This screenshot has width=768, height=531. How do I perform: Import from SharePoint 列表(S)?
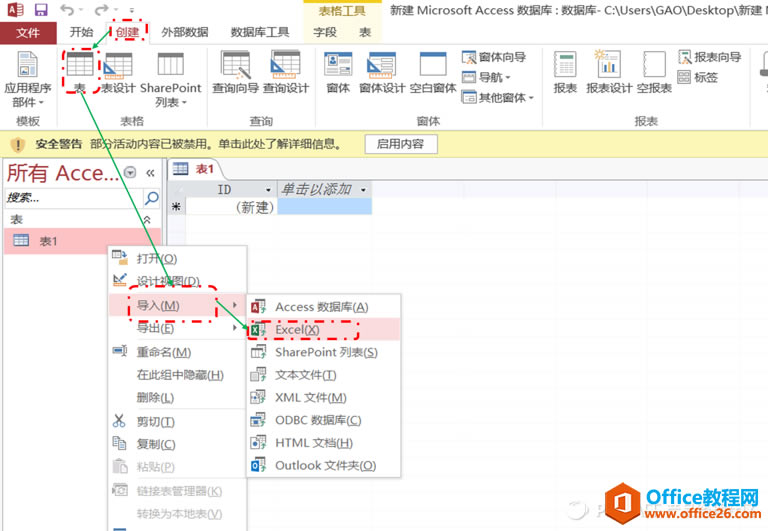(x=324, y=352)
